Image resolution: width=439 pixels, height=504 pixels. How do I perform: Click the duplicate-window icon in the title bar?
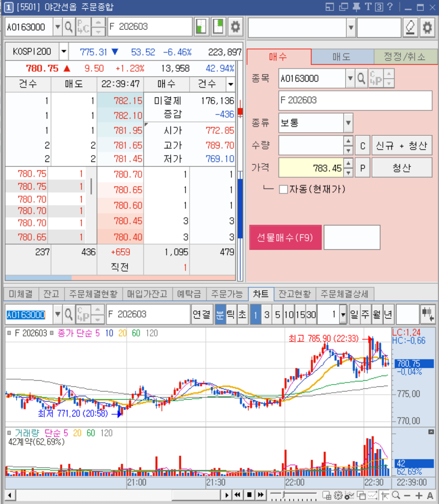343,6
